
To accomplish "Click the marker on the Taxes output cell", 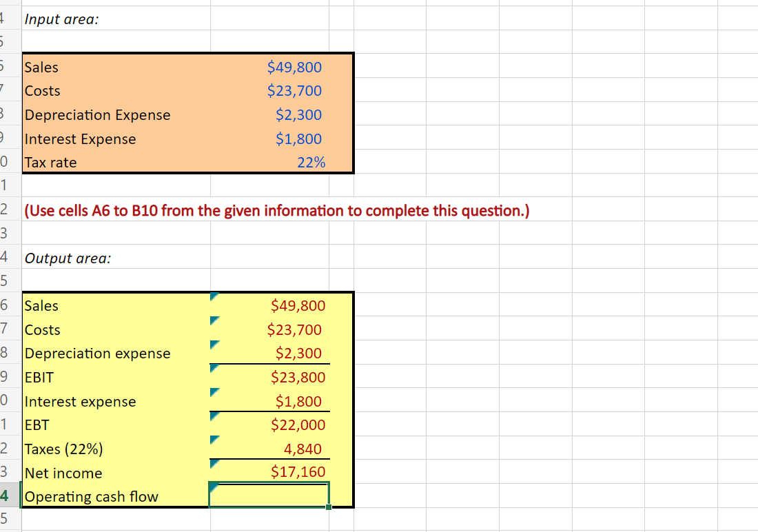I will click(x=214, y=440).
